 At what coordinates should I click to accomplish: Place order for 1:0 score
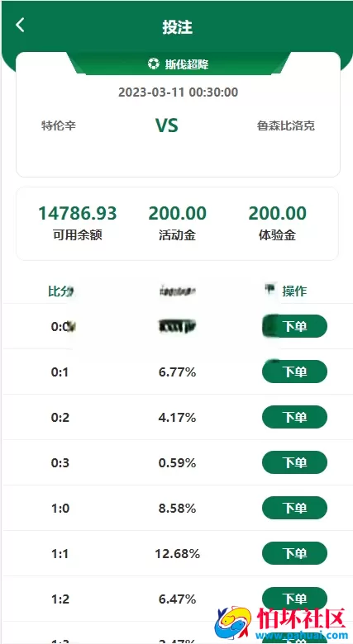point(294,508)
